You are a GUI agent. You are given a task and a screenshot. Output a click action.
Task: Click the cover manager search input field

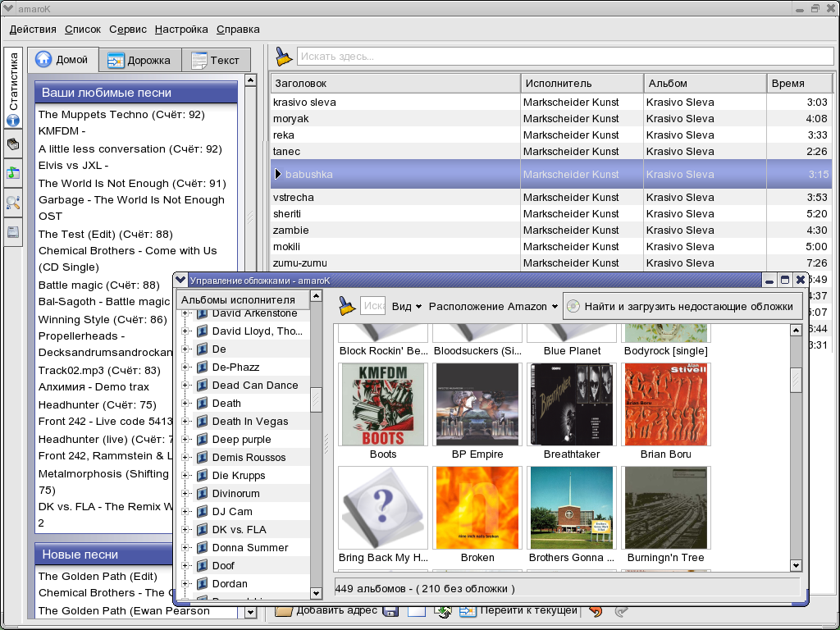pyautogui.click(x=373, y=306)
